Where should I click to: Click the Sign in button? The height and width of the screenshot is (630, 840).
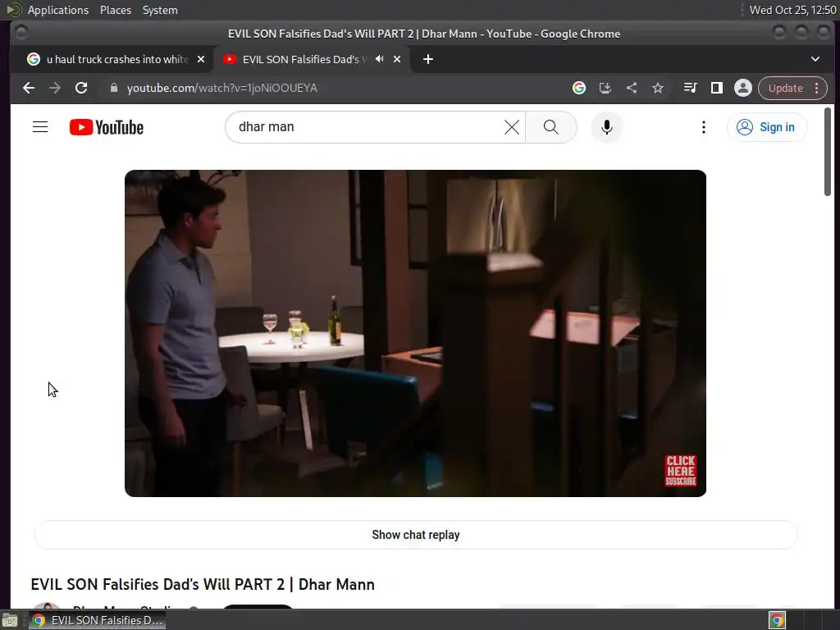pyautogui.click(x=767, y=127)
